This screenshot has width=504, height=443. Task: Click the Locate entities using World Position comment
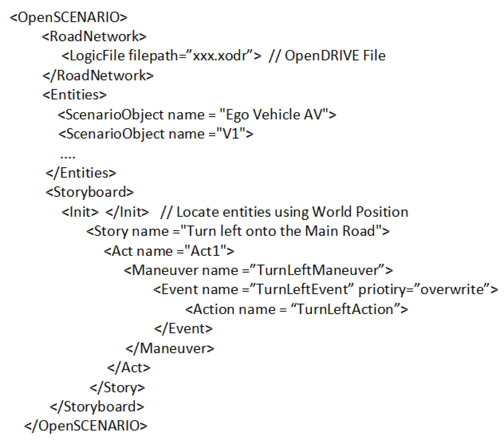tap(284, 212)
